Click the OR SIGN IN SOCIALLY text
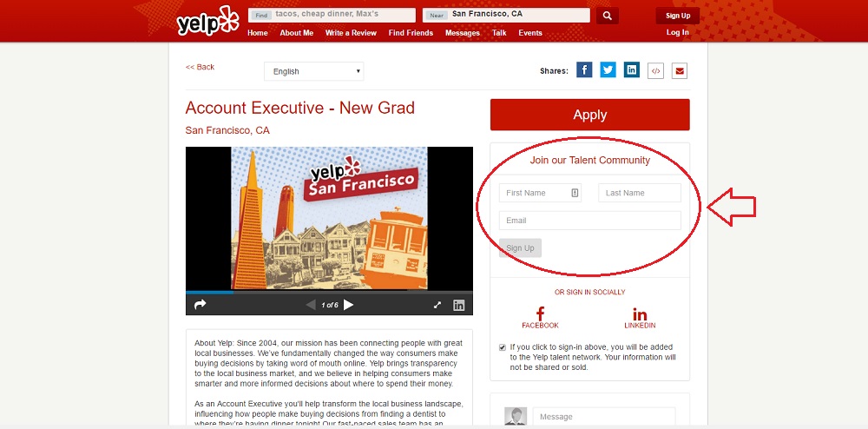The height and width of the screenshot is (429, 868). [x=590, y=293]
